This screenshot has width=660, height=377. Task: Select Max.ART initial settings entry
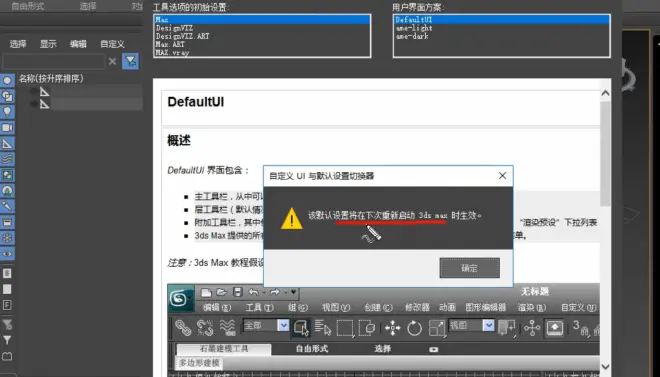coord(262,44)
